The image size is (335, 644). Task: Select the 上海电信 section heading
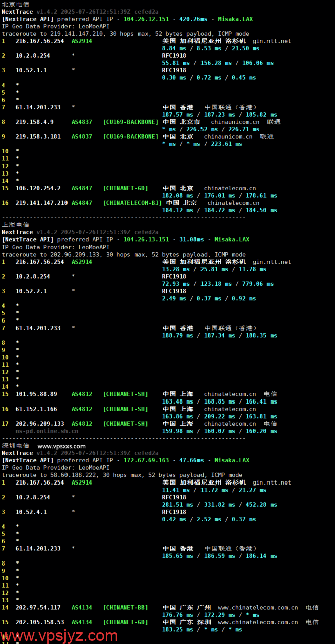[x=15, y=225]
